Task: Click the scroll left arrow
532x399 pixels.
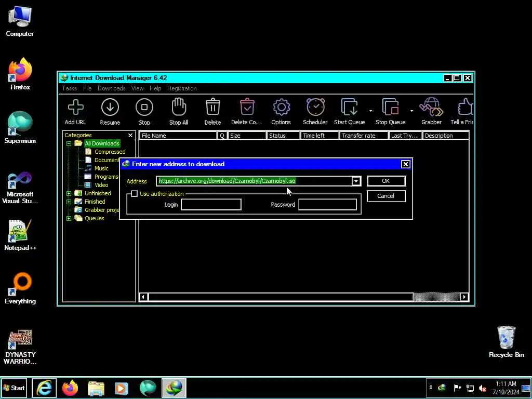Action: (x=143, y=297)
